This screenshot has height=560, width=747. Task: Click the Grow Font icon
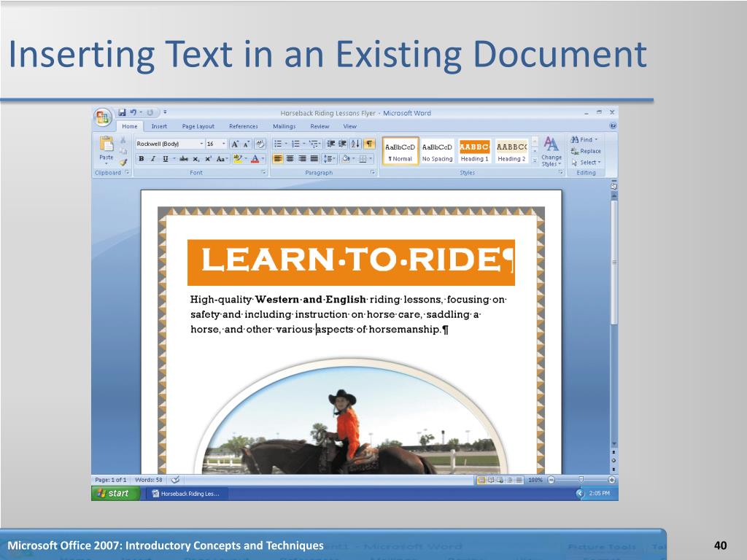(x=235, y=144)
